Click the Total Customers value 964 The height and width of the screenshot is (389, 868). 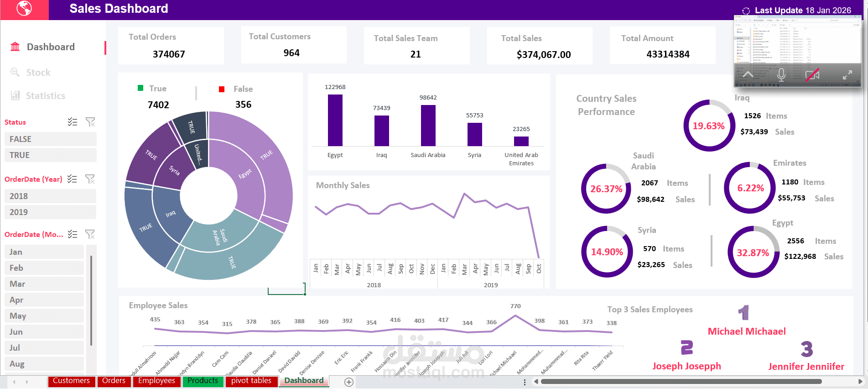click(291, 53)
